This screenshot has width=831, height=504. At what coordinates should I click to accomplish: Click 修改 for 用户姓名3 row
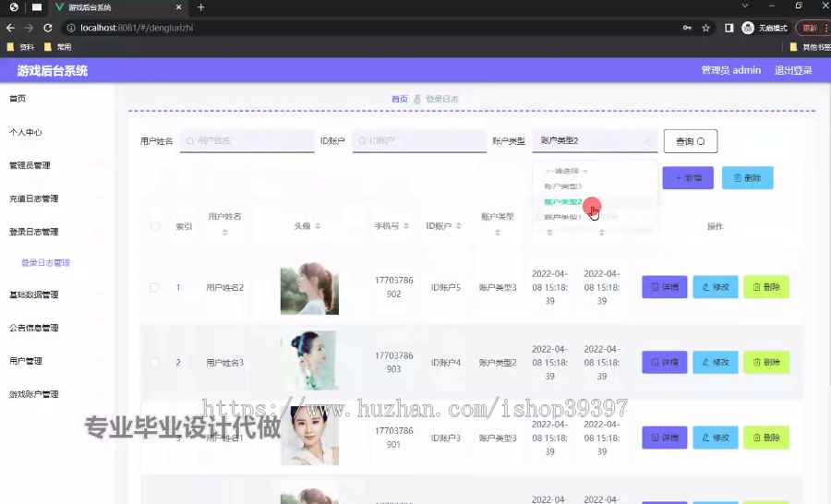[716, 362]
